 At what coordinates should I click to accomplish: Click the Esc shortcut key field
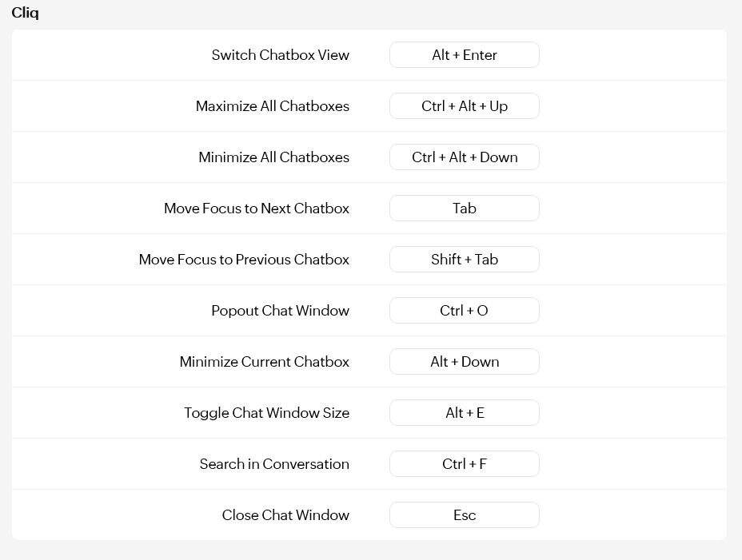point(464,515)
